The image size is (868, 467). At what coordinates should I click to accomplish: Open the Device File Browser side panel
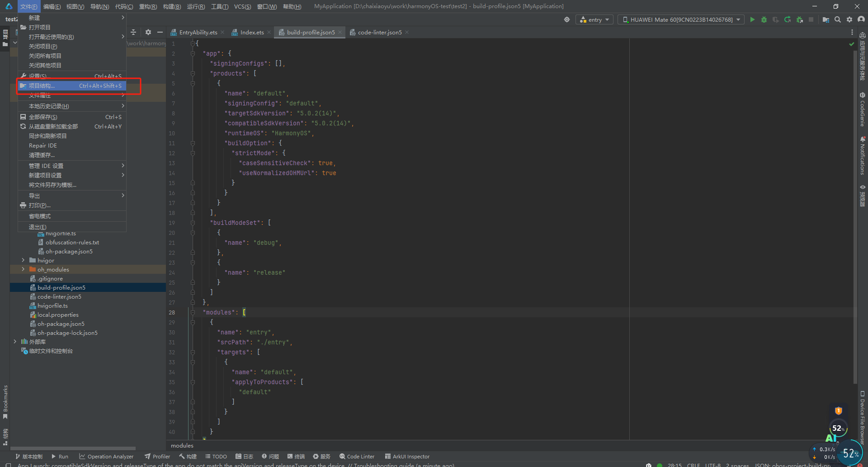point(863,418)
